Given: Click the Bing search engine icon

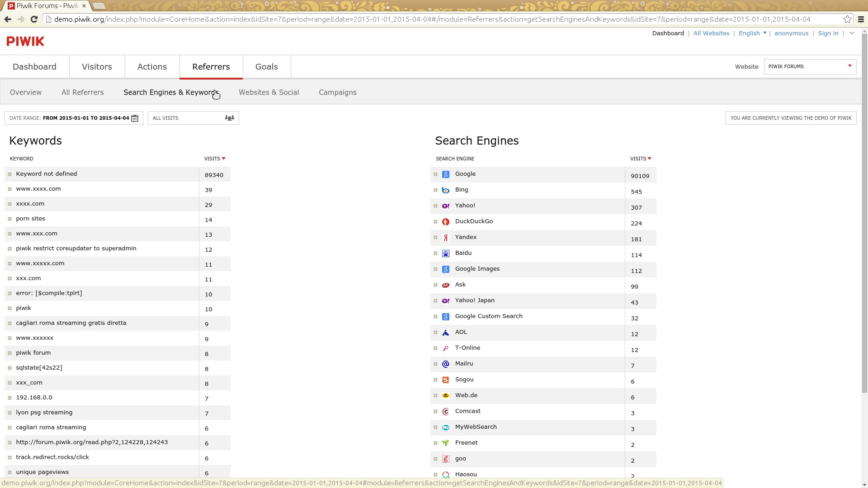Looking at the screenshot, I should (445, 190).
